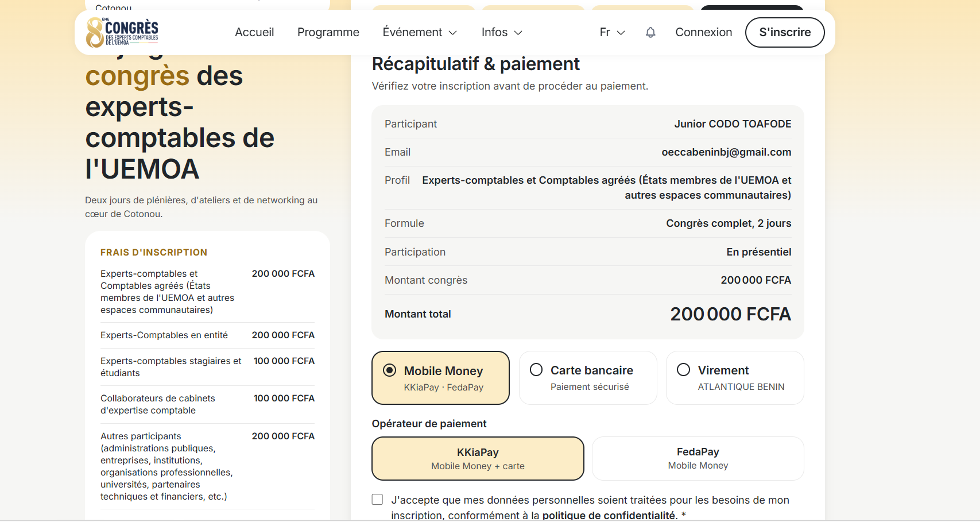Screen dimensions: 980x522
Task: Click the Experts-comptables stagiaires et étudiants row
Action: coord(207,367)
